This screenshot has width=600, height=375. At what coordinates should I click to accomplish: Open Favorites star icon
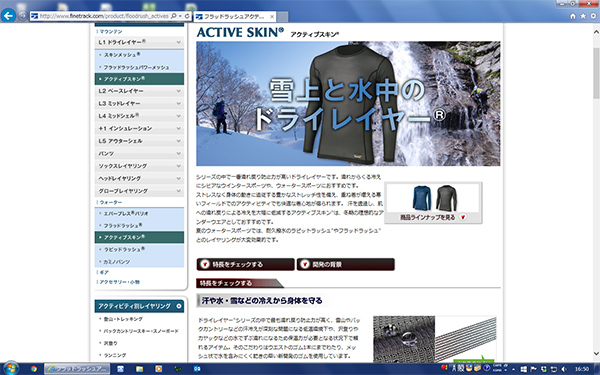pyautogui.click(x=583, y=16)
